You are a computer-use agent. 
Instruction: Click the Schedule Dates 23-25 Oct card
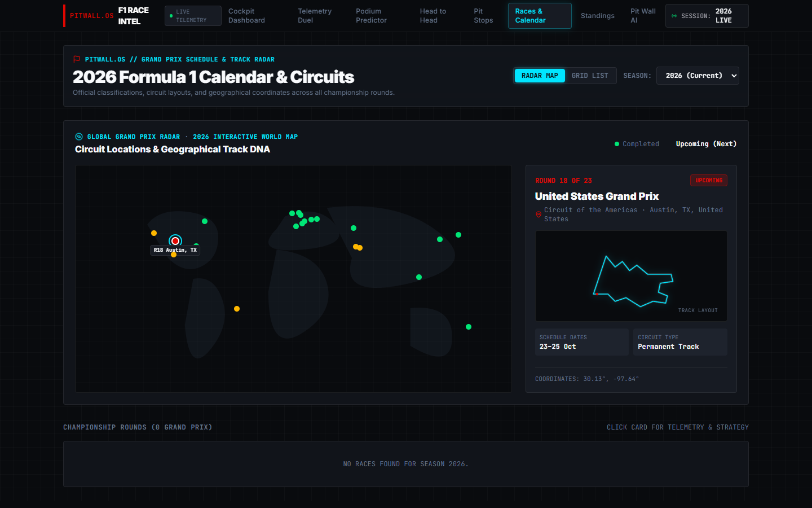click(582, 342)
